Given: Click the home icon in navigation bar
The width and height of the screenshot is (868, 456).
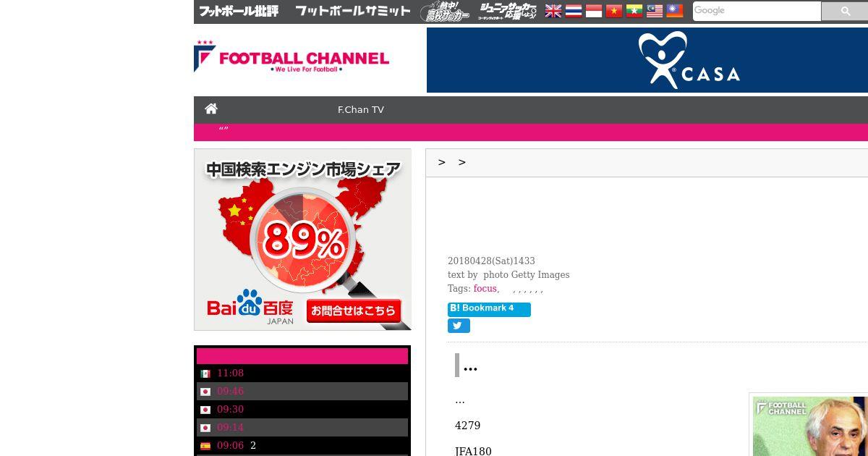Looking at the screenshot, I should (211, 109).
